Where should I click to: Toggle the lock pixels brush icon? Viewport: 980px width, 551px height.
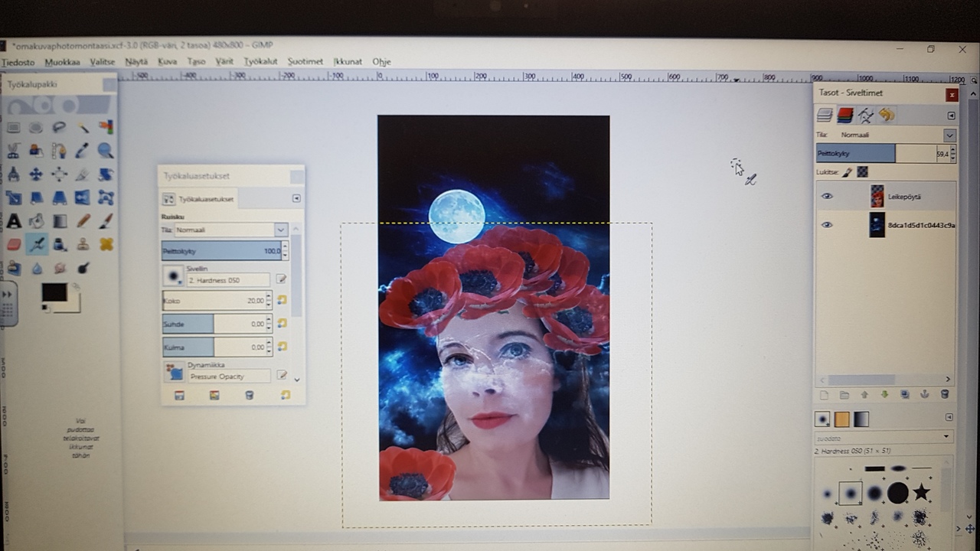[848, 172]
